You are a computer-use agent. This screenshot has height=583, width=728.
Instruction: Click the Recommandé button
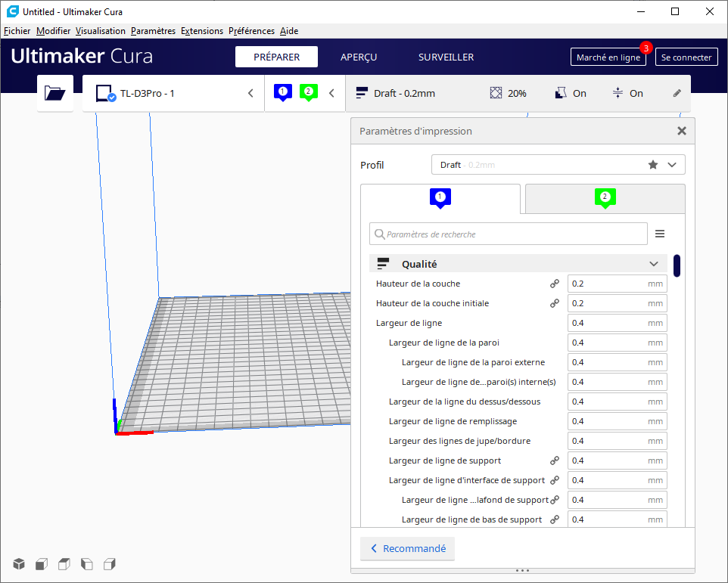(408, 548)
